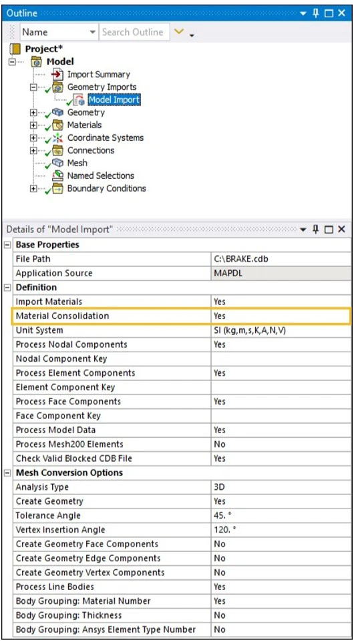The width and height of the screenshot is (356, 644).
Task: Click the Vertex Insertion Angle 120 value
Action: (x=281, y=529)
